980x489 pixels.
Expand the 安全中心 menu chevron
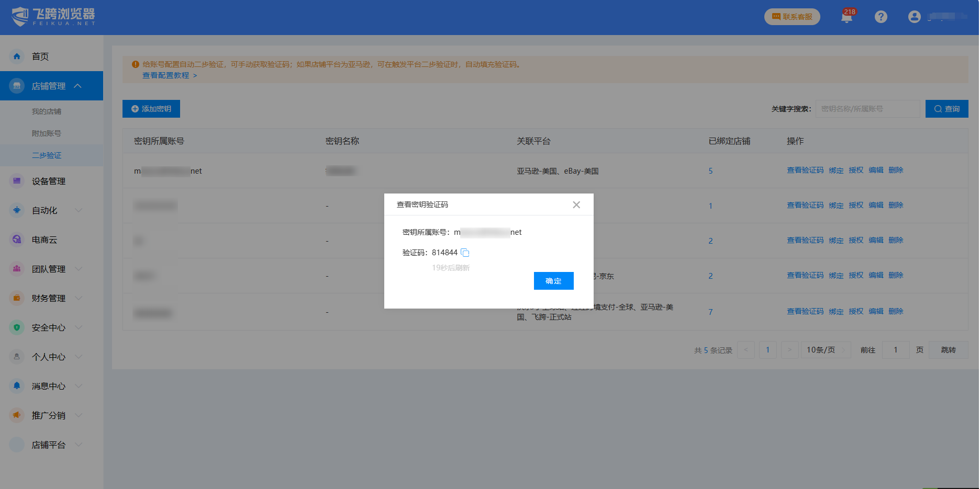pyautogui.click(x=79, y=327)
